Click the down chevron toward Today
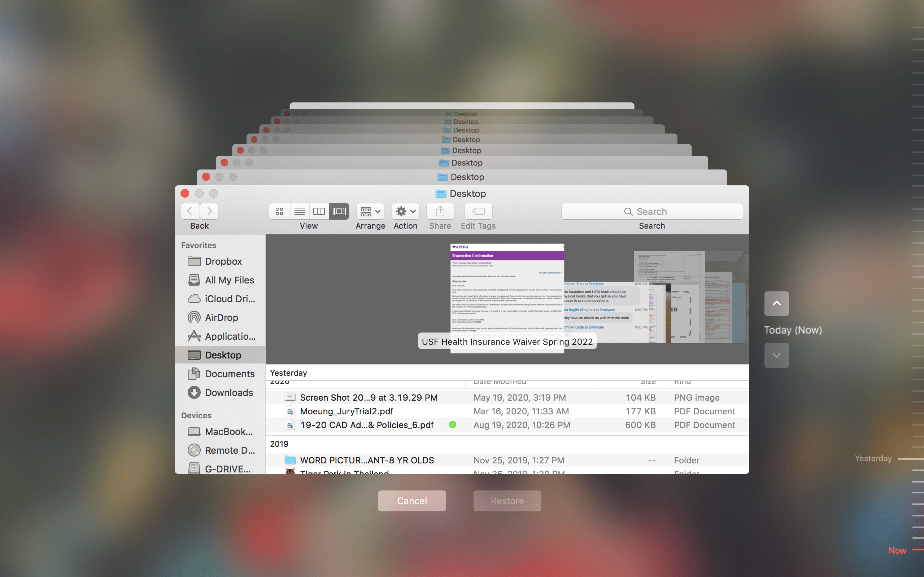924x577 pixels. [776, 355]
